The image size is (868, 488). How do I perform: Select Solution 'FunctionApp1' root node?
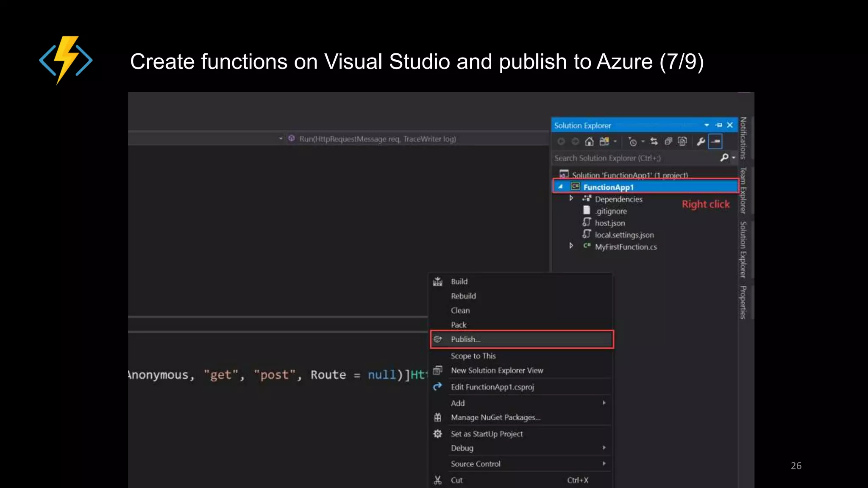click(x=630, y=175)
